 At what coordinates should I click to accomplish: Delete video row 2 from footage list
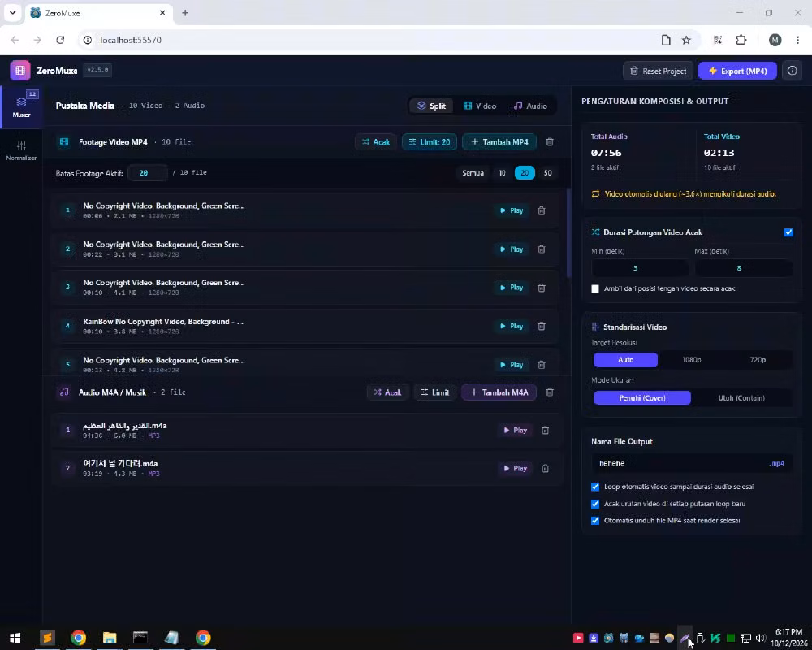541,249
